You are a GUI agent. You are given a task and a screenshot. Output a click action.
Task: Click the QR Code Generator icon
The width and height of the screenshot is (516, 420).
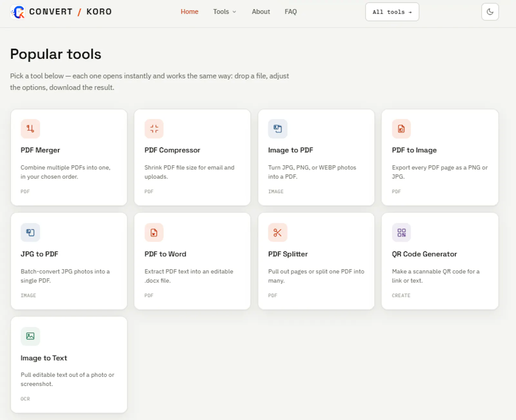coord(401,233)
